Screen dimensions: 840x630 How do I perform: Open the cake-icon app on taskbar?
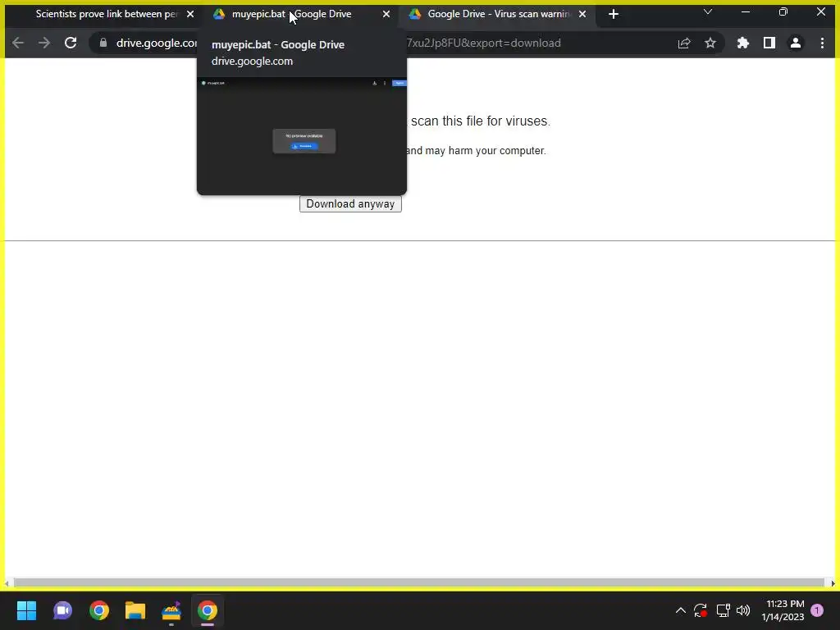click(x=171, y=610)
